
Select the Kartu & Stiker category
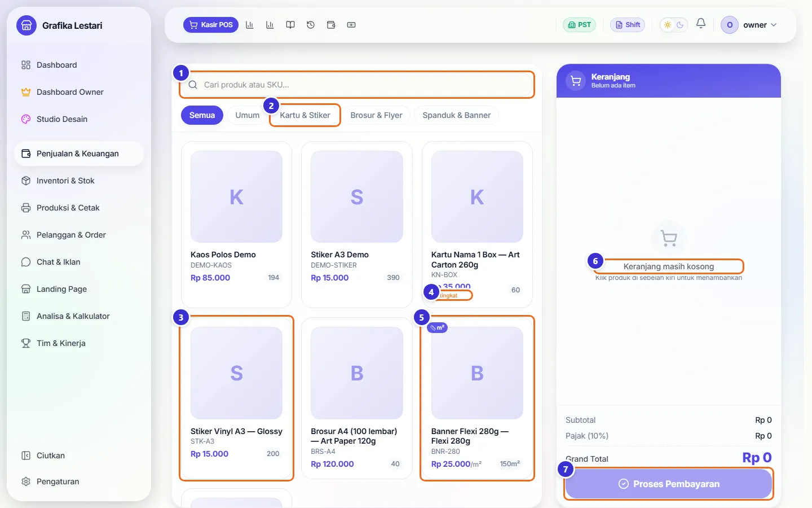pyautogui.click(x=305, y=115)
